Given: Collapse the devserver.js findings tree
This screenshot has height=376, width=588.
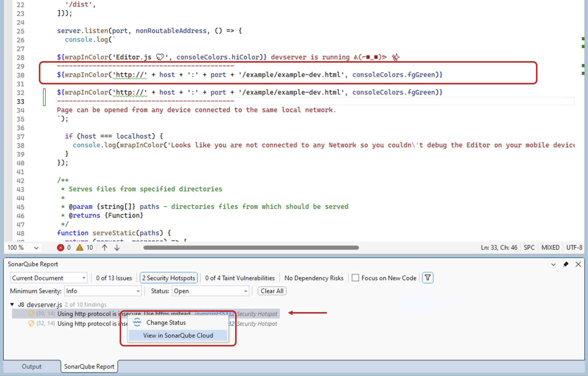Looking at the screenshot, I should [12, 304].
